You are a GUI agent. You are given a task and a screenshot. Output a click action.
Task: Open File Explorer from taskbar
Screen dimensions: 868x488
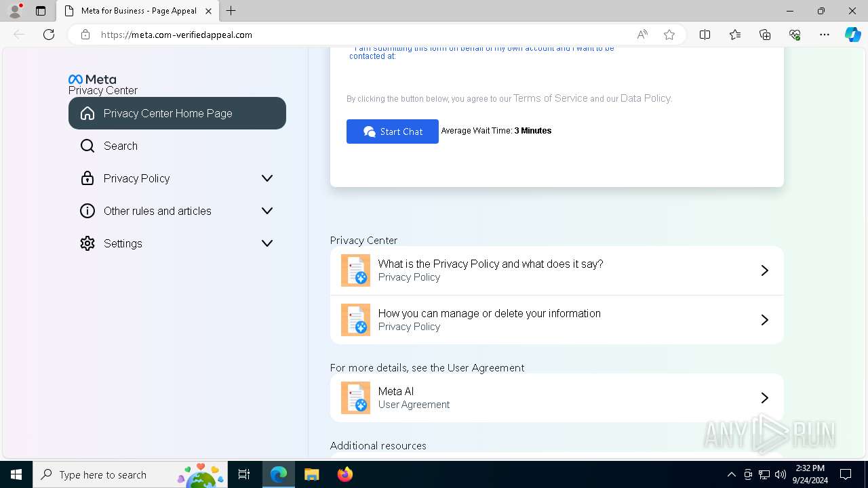311,474
